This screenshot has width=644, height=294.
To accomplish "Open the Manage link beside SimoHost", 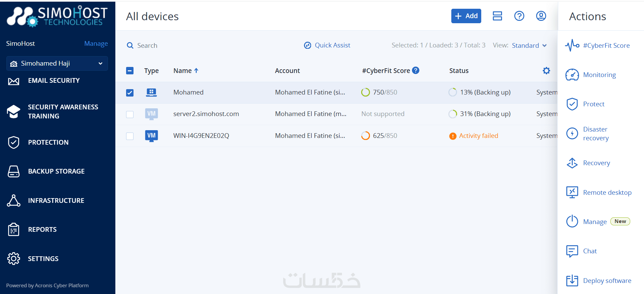I will pos(96,43).
